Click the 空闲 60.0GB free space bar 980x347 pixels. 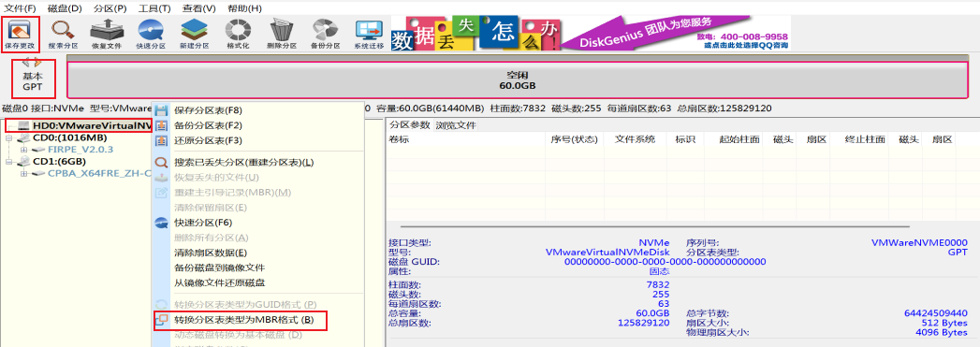click(518, 80)
